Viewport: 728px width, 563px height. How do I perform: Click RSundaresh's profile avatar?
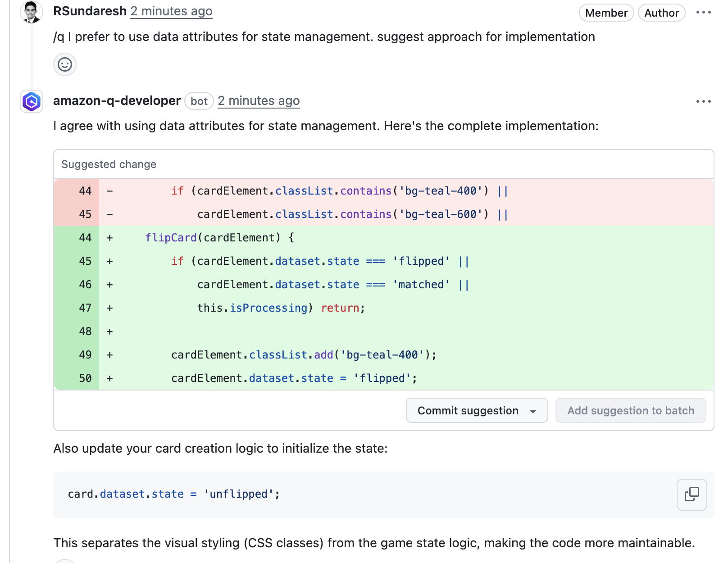pyautogui.click(x=31, y=12)
